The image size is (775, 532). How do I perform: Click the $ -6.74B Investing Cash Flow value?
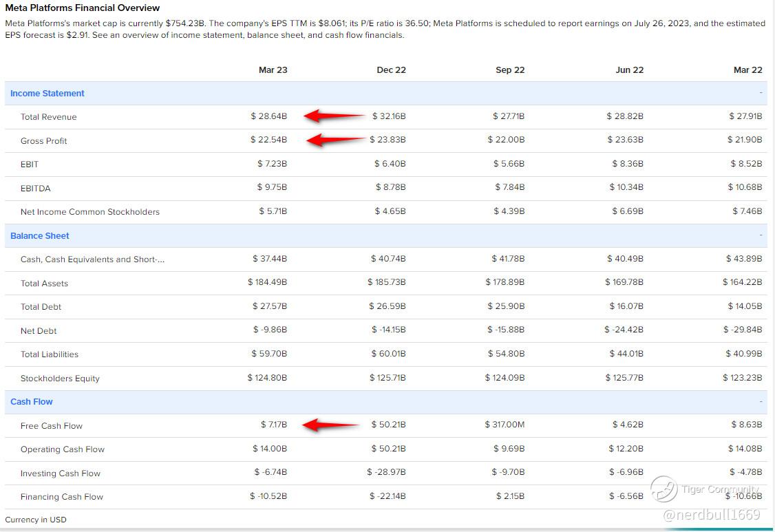[271, 472]
